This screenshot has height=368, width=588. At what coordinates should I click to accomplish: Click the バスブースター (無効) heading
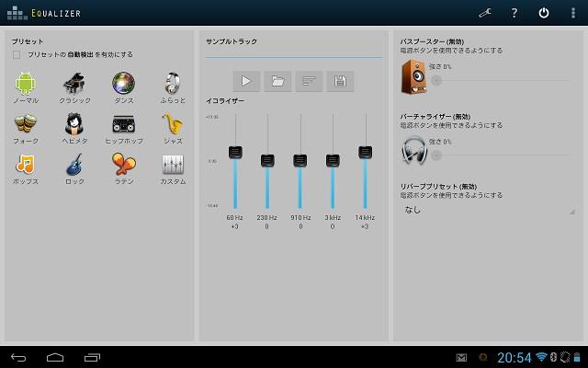(432, 41)
